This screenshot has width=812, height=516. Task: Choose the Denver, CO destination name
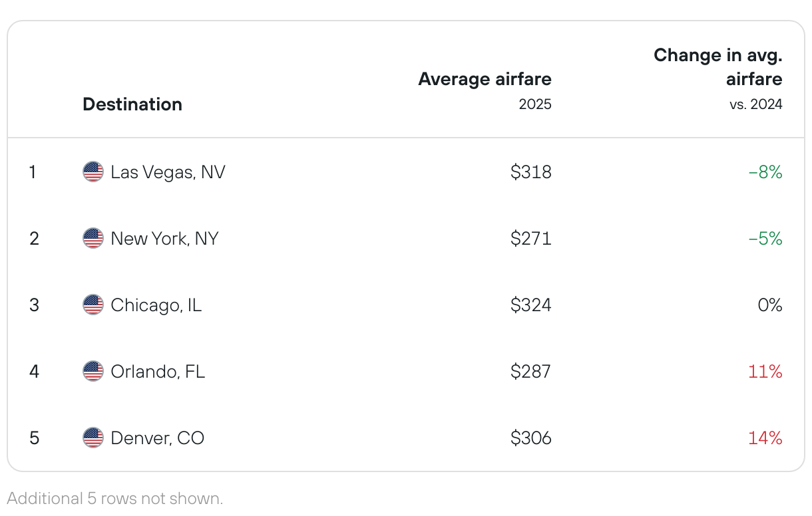pos(157,439)
